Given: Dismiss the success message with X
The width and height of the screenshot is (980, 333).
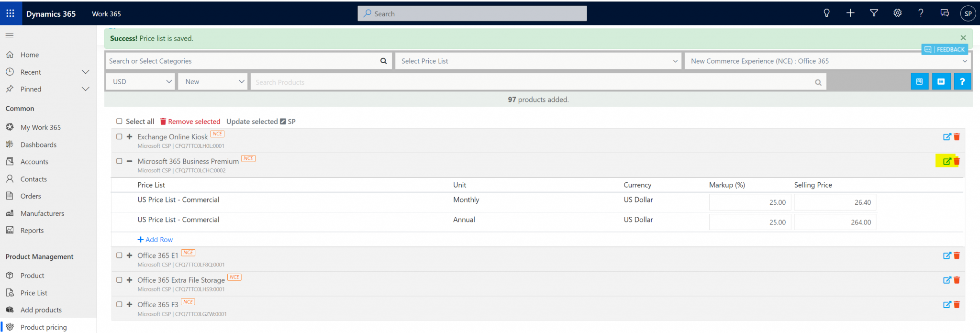Looking at the screenshot, I should click(963, 38).
